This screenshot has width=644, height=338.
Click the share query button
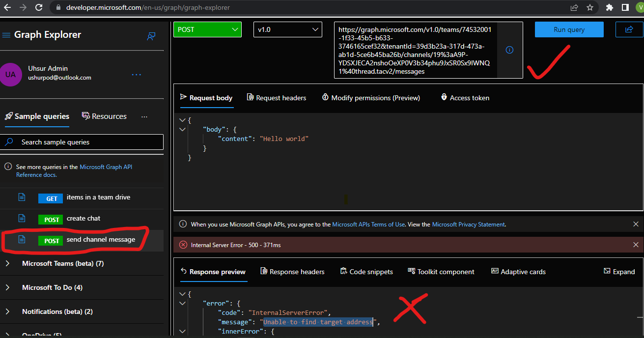click(x=629, y=29)
